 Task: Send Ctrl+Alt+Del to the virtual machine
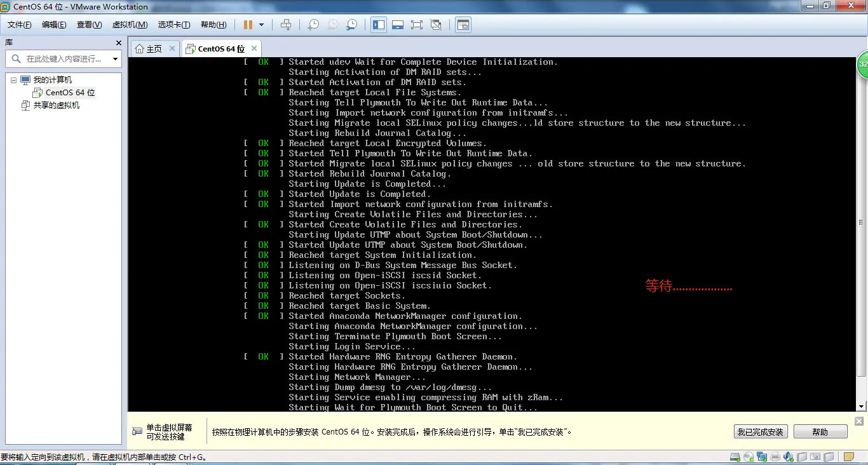(286, 25)
